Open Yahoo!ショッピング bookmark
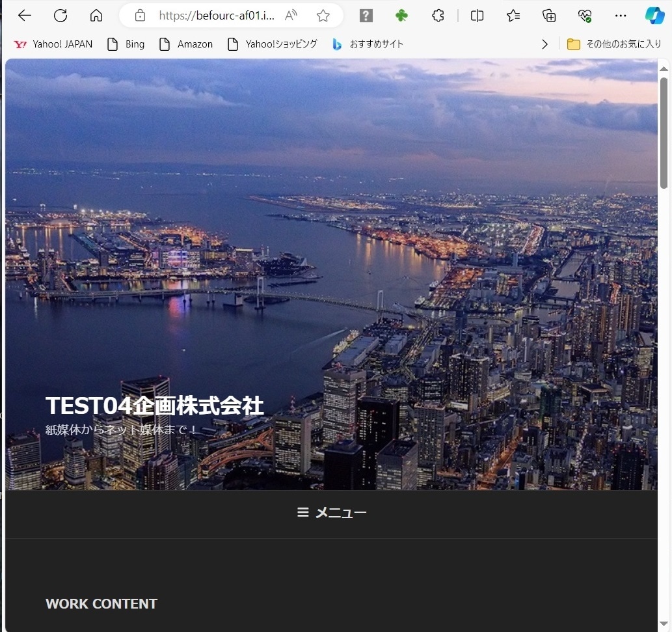This screenshot has width=672, height=632. click(273, 44)
